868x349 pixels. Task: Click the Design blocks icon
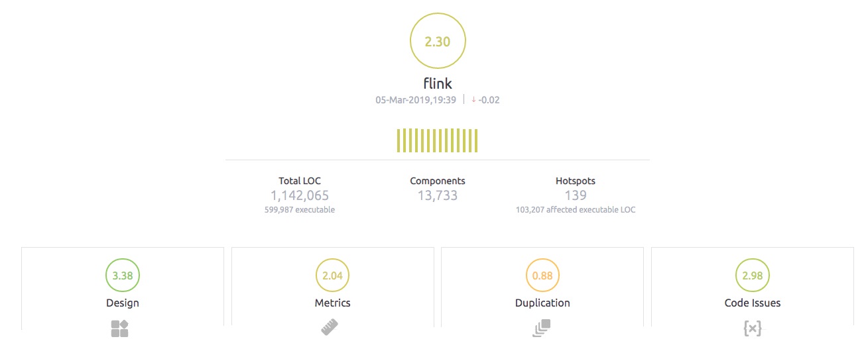[x=119, y=328]
